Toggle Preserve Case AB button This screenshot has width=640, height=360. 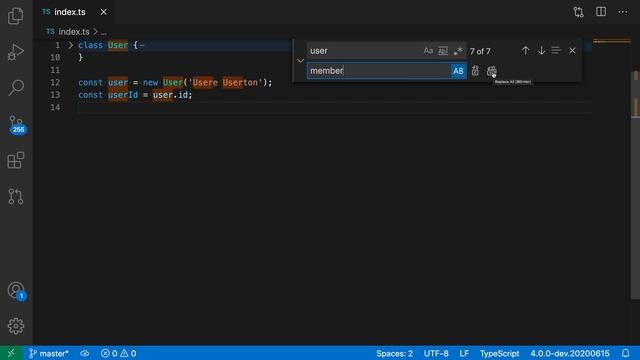pyautogui.click(x=458, y=71)
